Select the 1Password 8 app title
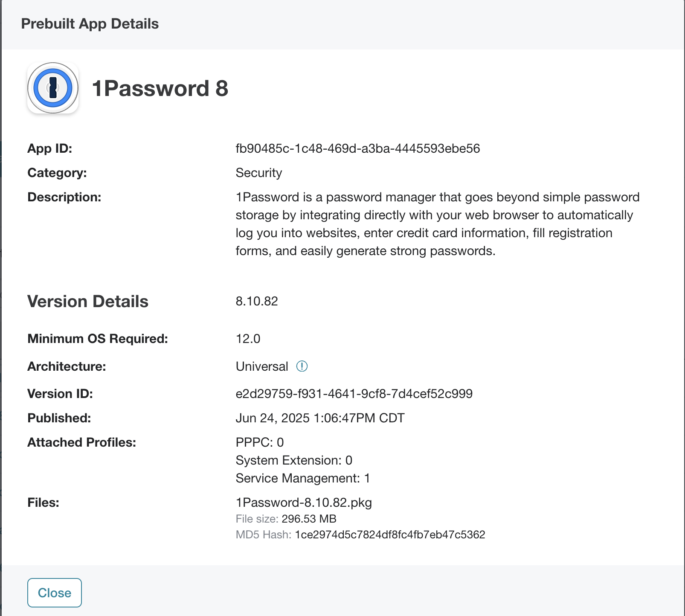685x616 pixels. pyautogui.click(x=160, y=88)
